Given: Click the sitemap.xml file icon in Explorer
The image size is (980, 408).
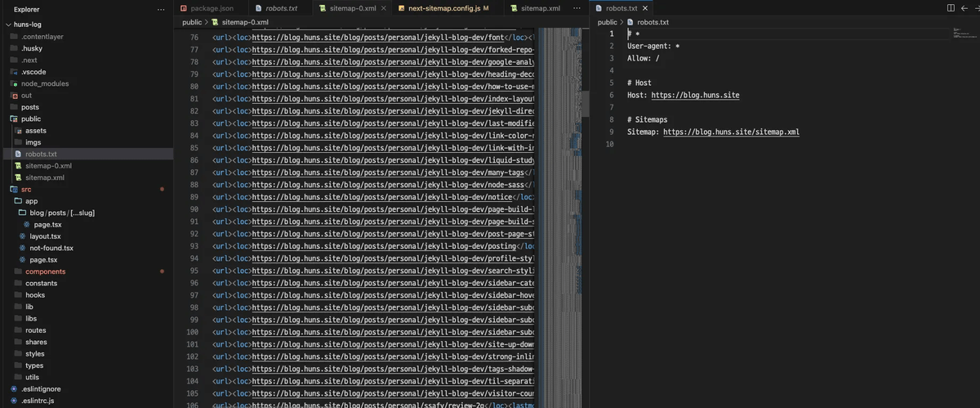Looking at the screenshot, I should tap(18, 177).
